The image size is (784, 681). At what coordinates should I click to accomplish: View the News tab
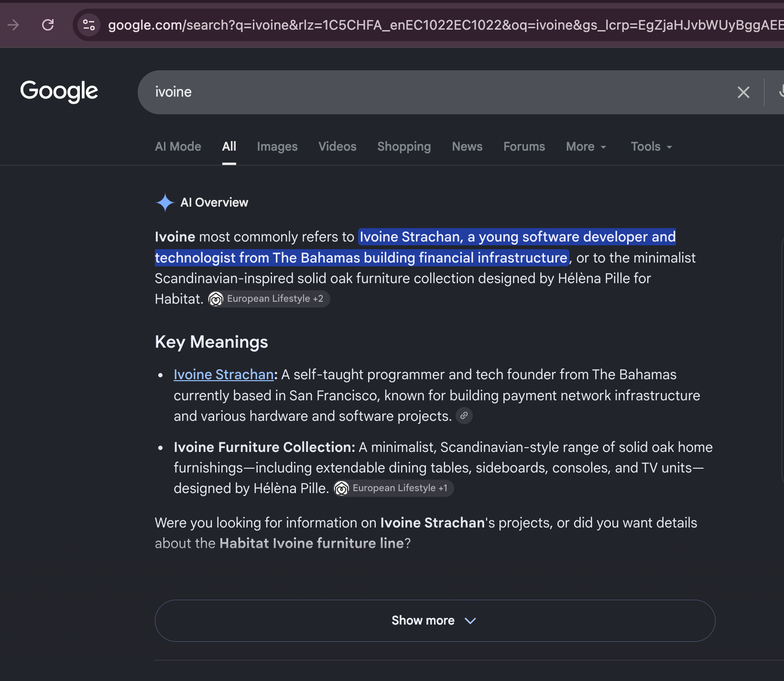[x=467, y=147]
